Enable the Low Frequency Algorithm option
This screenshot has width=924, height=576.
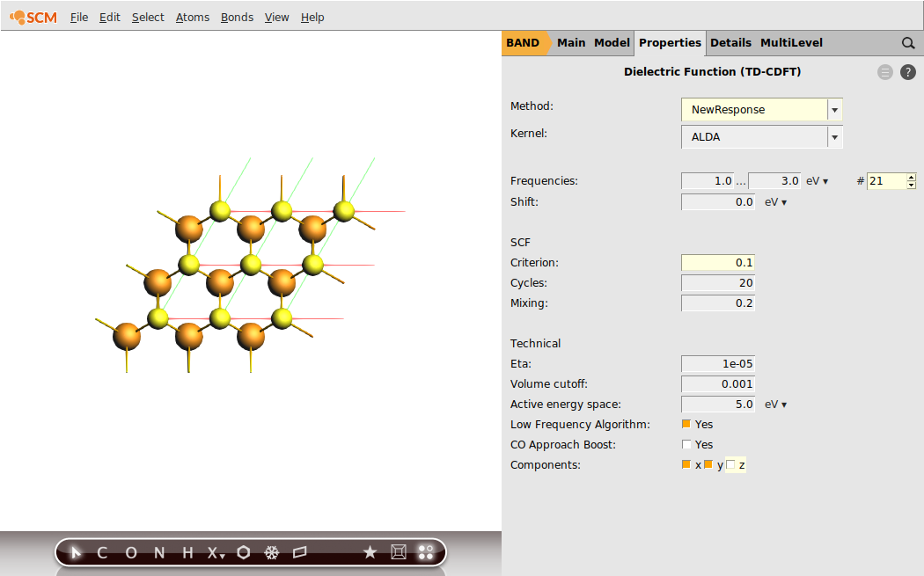[x=687, y=424]
